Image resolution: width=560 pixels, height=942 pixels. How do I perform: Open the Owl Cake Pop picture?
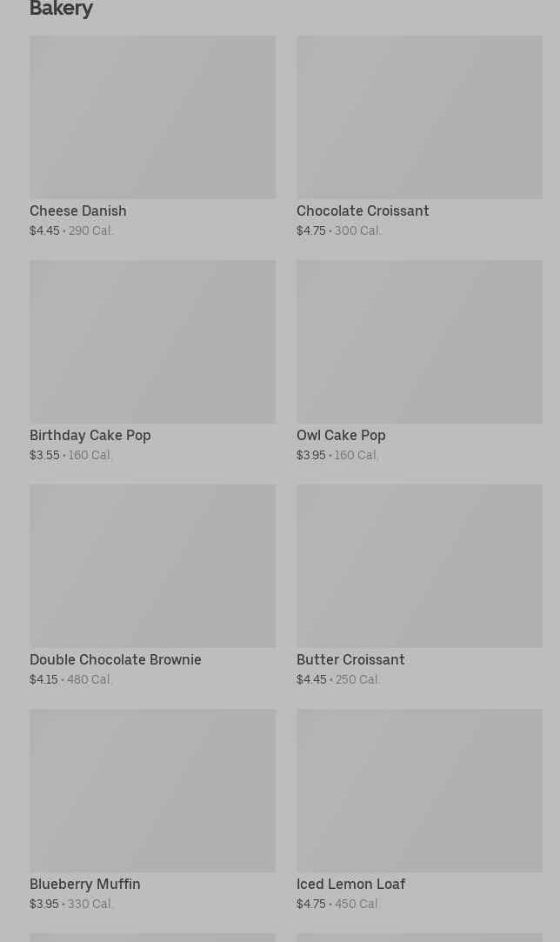pos(419,341)
